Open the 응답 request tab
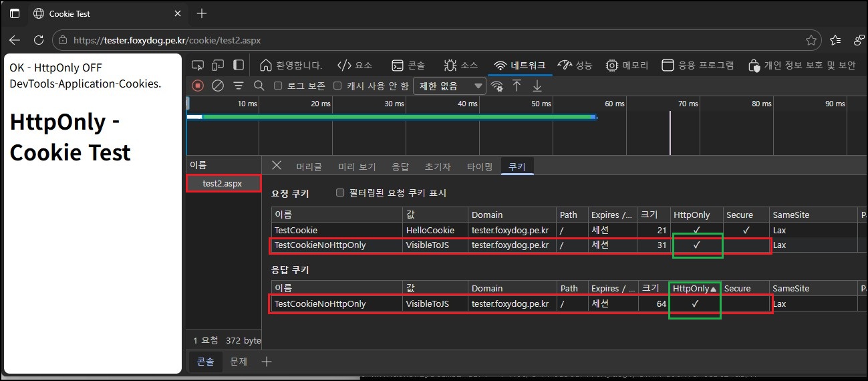The image size is (868, 381). click(x=400, y=166)
